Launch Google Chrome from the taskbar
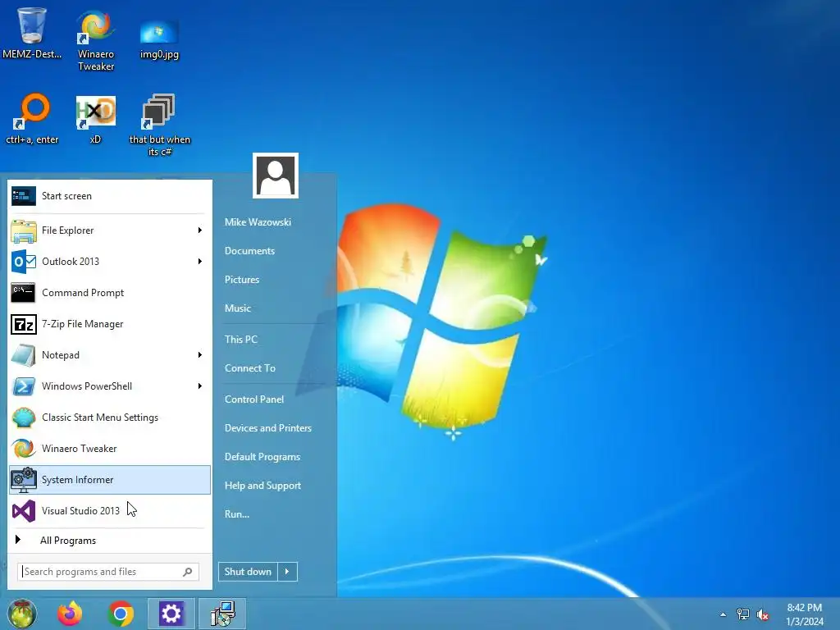Screen dimensions: 840x630 121,614
